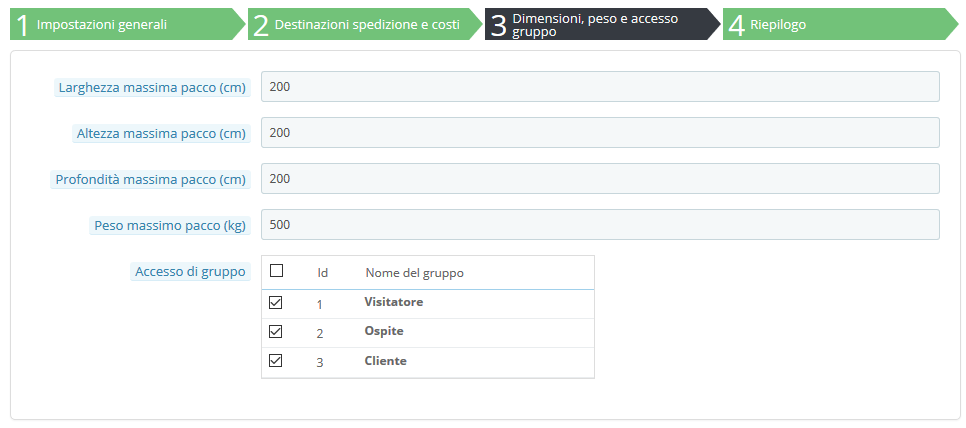Screen dimensions: 966x428
Task: Click the Larghezza massima pacco input field
Action: click(x=600, y=87)
